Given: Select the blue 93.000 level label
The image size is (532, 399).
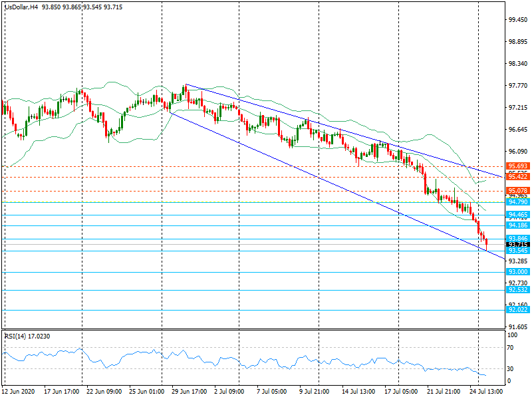Looking at the screenshot, I should coord(518,272).
